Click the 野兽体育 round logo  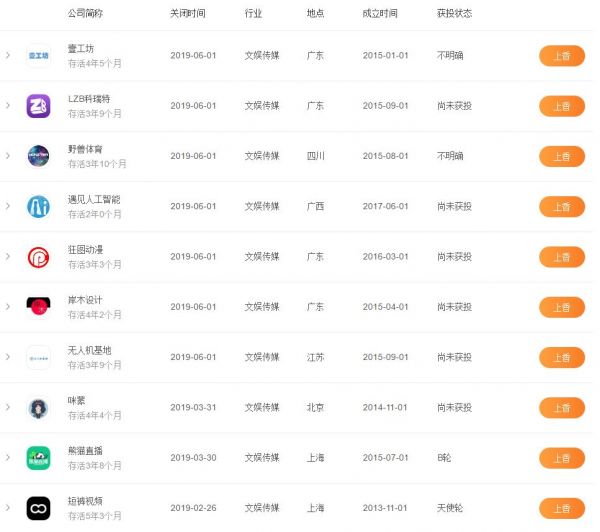coord(38,156)
